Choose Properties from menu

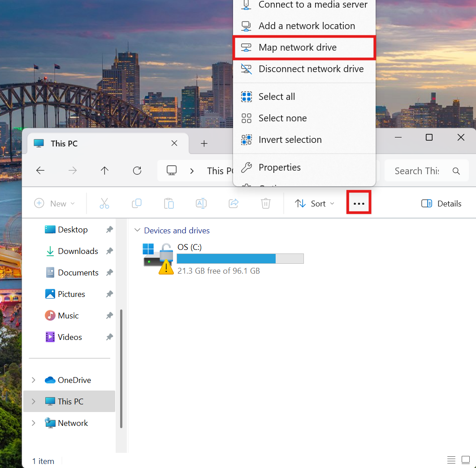304,167
